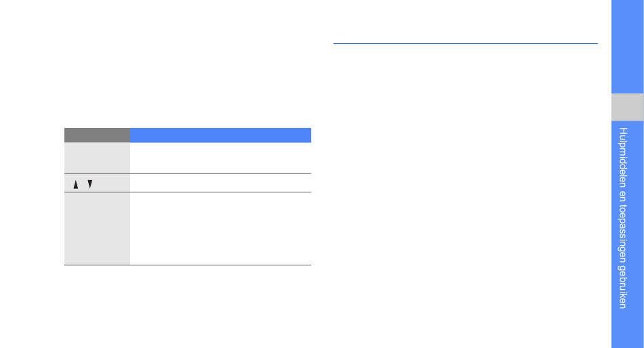The width and height of the screenshot is (644, 348).
Task: Click the Hulpmiddelen en toepassingen gebruiken sidebar label
Action: (622, 218)
